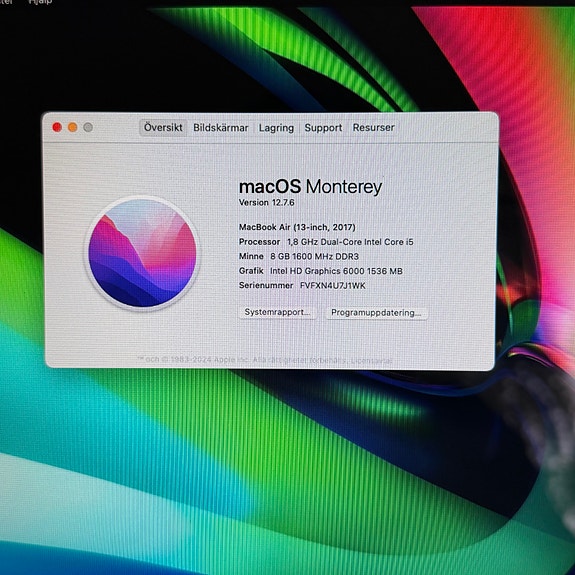Go to the Support tab
Screen dimensions: 575x575
click(323, 128)
